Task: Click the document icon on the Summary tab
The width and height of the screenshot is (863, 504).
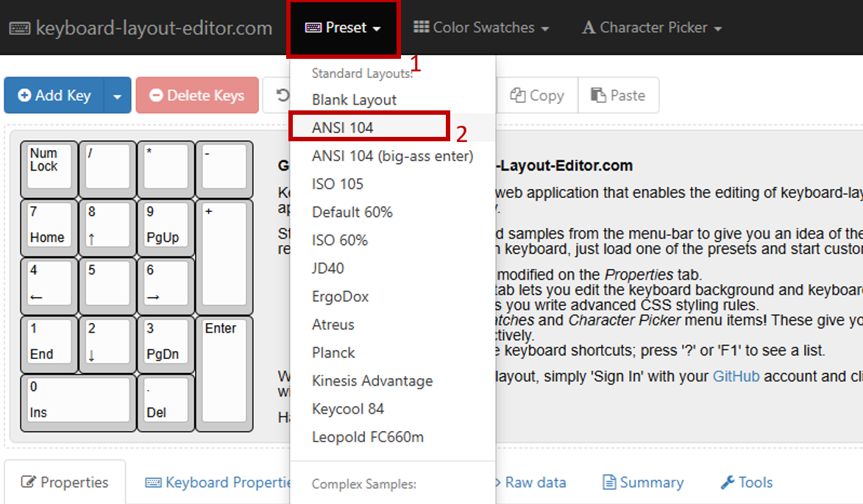Action: 608,482
